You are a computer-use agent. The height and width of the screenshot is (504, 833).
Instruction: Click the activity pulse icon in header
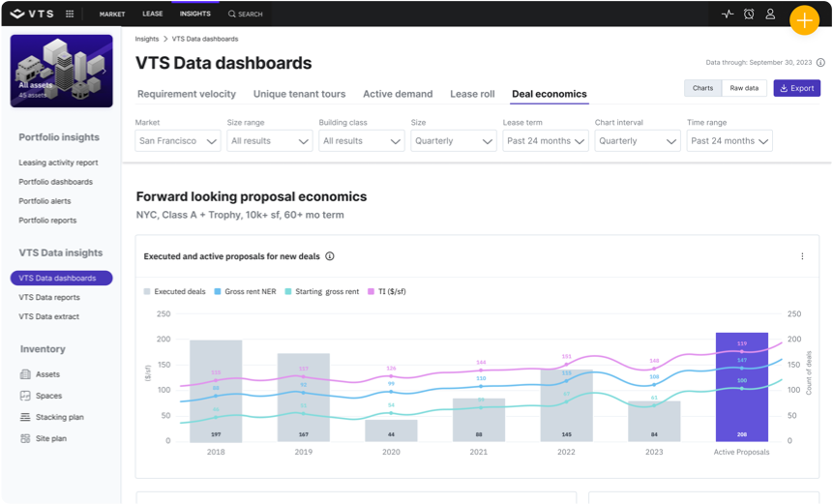pos(728,15)
